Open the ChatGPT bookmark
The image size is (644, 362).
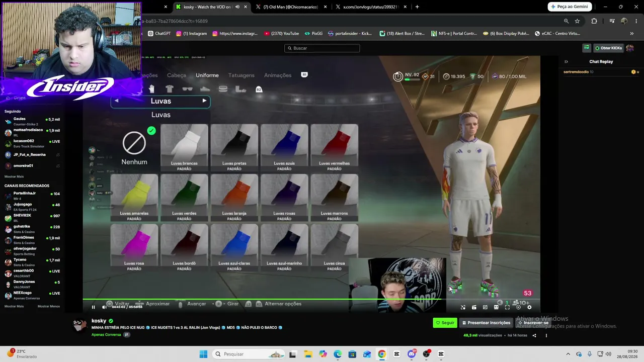point(159,34)
